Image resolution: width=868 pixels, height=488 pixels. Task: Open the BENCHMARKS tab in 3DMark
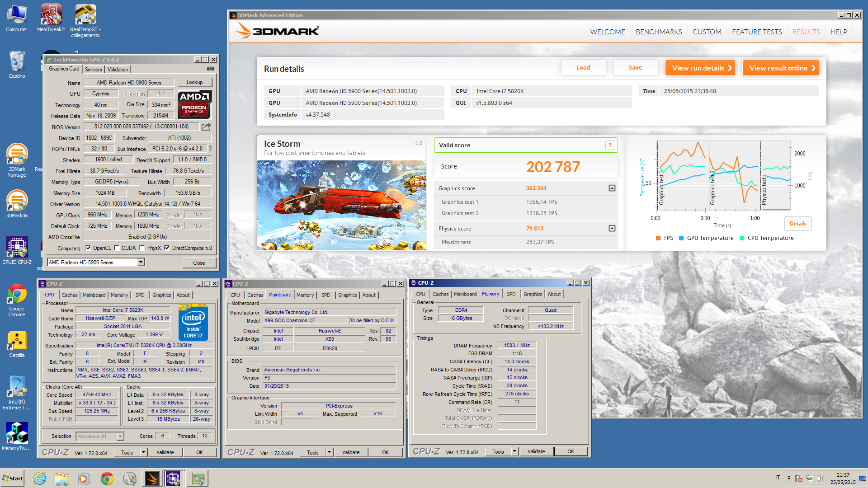click(x=659, y=32)
